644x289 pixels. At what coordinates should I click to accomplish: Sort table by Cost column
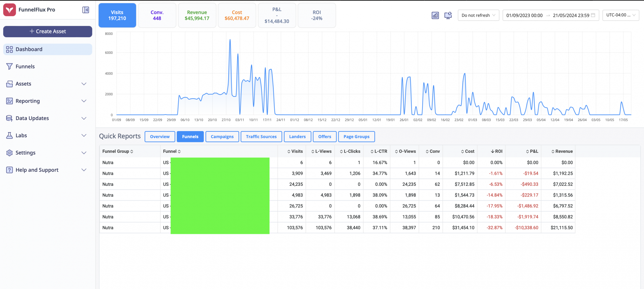point(468,151)
